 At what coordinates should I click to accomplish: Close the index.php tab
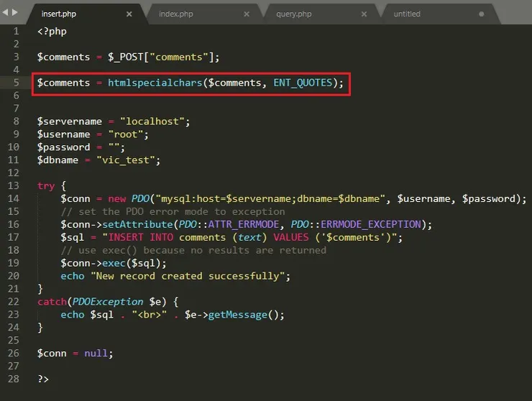click(x=247, y=14)
